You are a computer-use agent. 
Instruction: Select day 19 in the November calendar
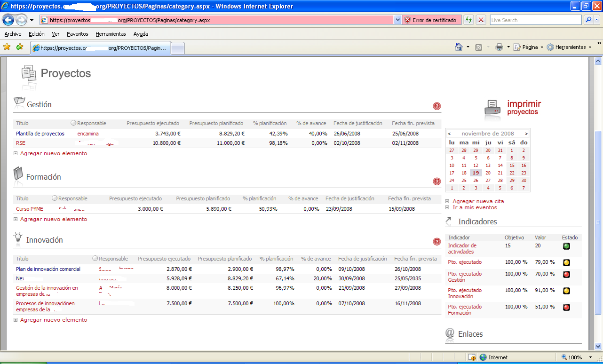475,173
